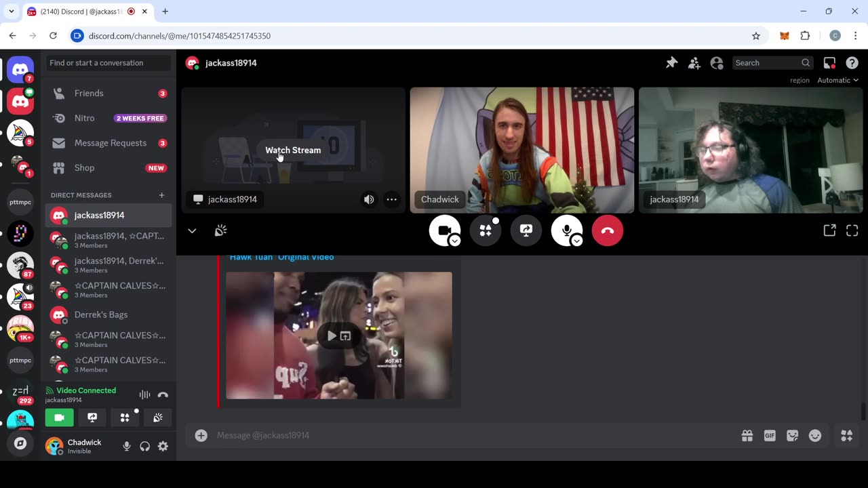Focus the Message @jackass18914 input
The width and height of the screenshot is (868, 488).
(x=475, y=435)
